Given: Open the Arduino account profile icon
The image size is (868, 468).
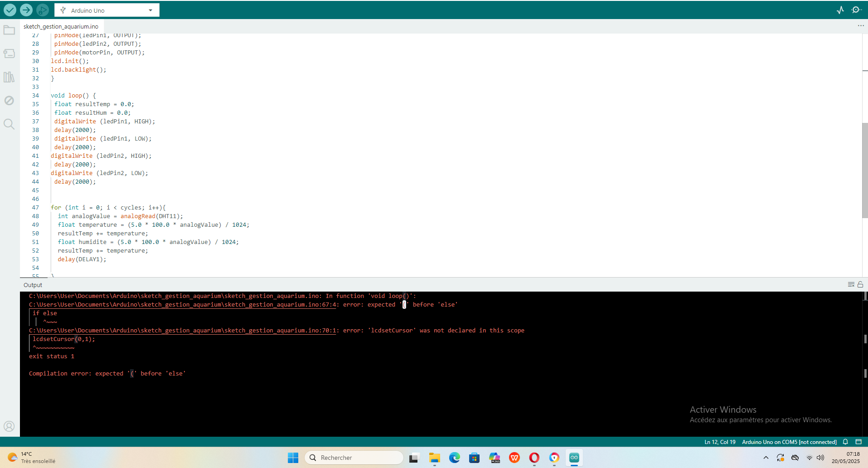Looking at the screenshot, I should click(x=9, y=426).
